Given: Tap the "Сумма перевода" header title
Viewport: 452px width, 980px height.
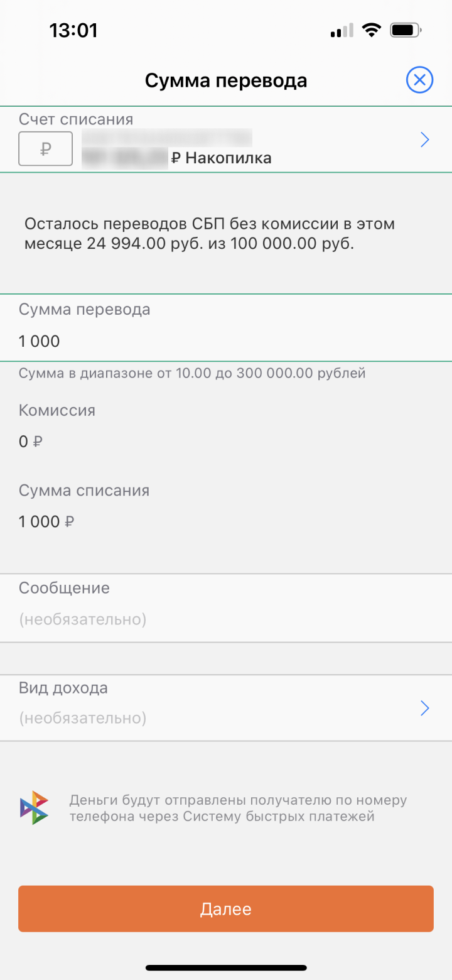Looking at the screenshot, I should (226, 80).
